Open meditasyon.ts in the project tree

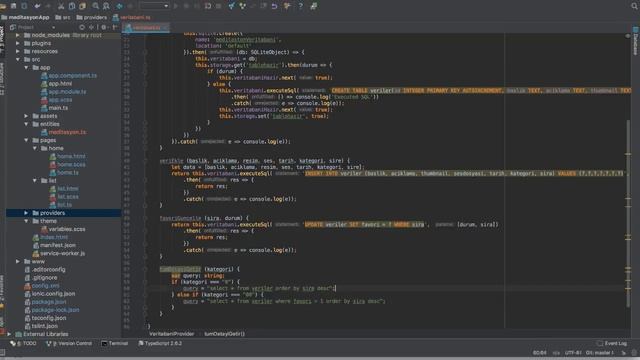pos(67,132)
